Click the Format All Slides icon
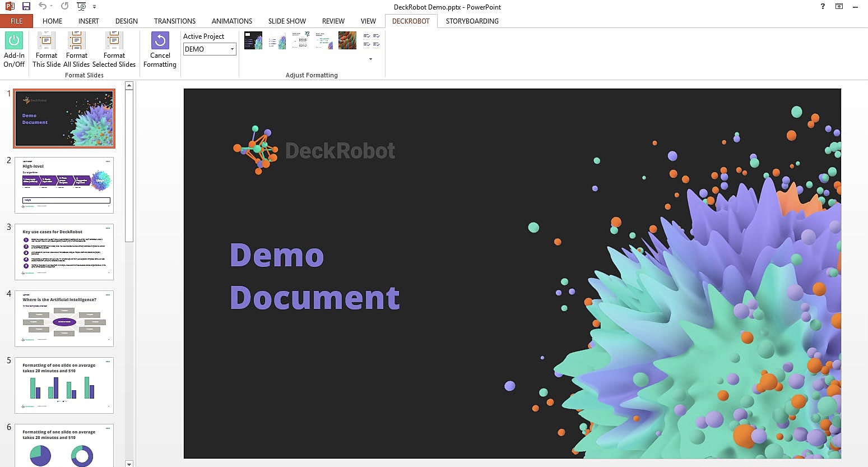Screen dimensions: 868x467 click(77, 41)
